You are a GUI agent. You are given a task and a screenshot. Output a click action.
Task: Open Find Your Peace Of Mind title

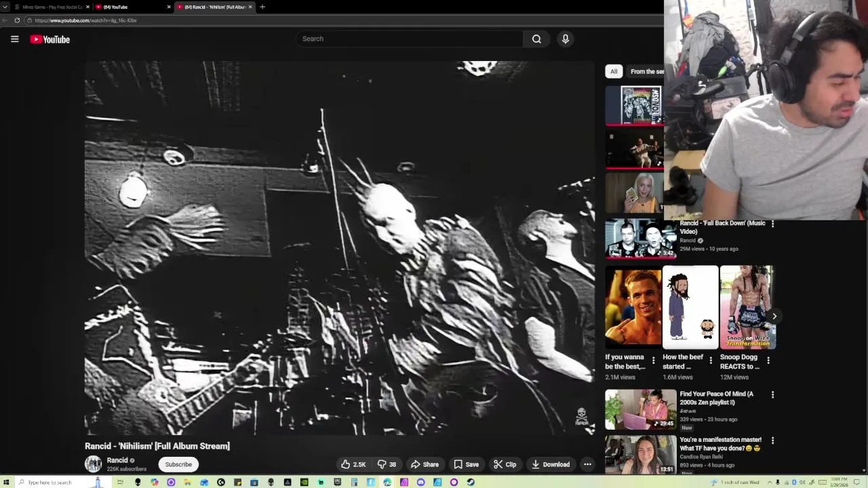716,398
